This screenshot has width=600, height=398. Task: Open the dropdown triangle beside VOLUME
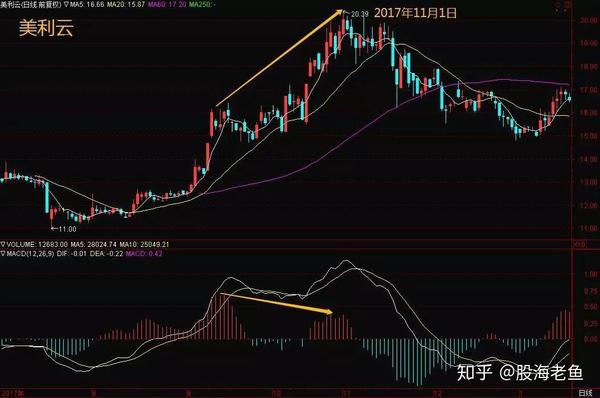coord(3,244)
